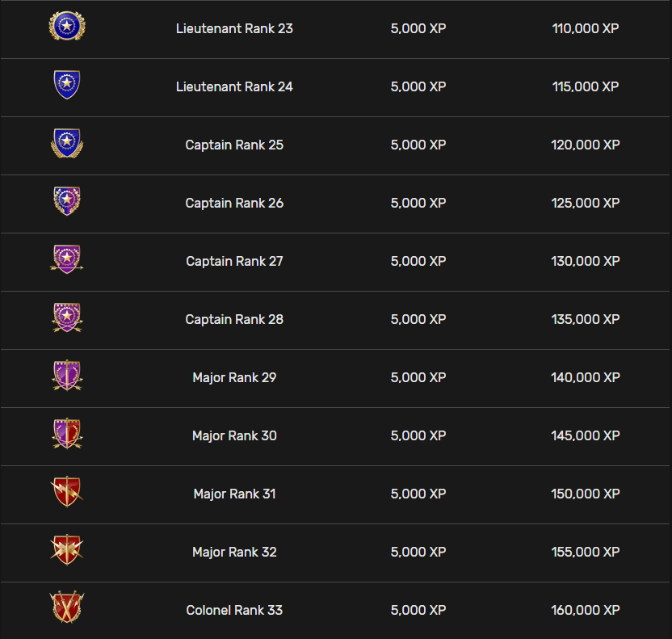Click the Major Rank 30 name
672x639 pixels.
[234, 436]
